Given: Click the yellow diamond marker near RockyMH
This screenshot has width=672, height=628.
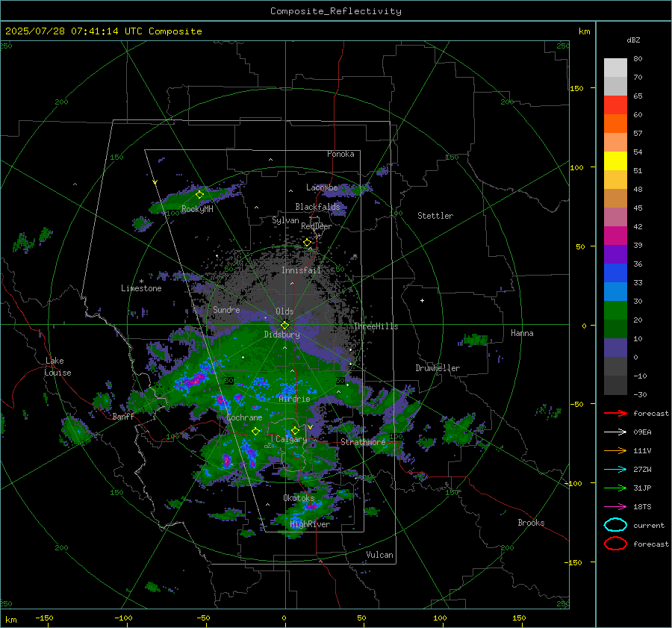Looking at the screenshot, I should (x=199, y=195).
